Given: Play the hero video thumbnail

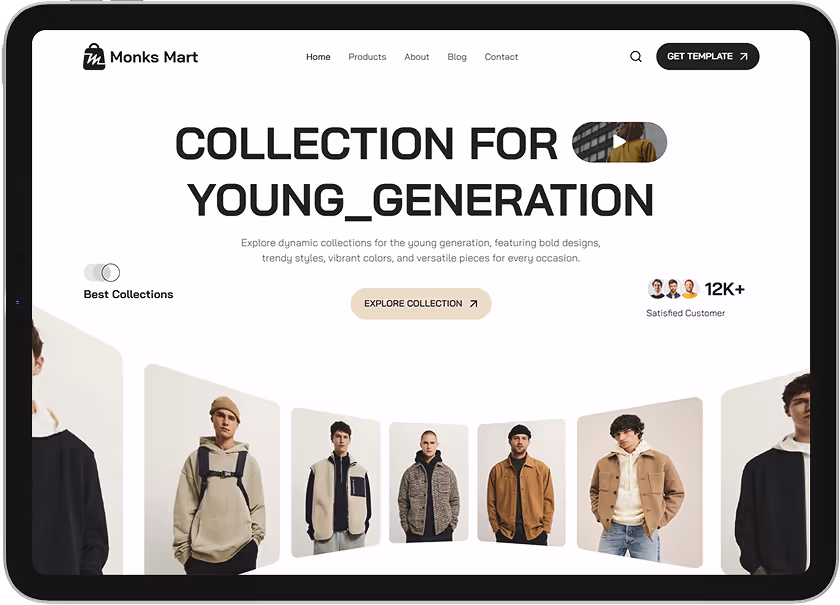Looking at the screenshot, I should tap(619, 142).
